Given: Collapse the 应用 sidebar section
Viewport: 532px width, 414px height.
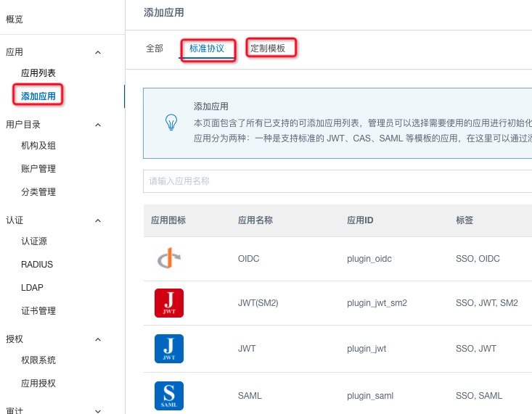Looking at the screenshot, I should pyautogui.click(x=98, y=52).
